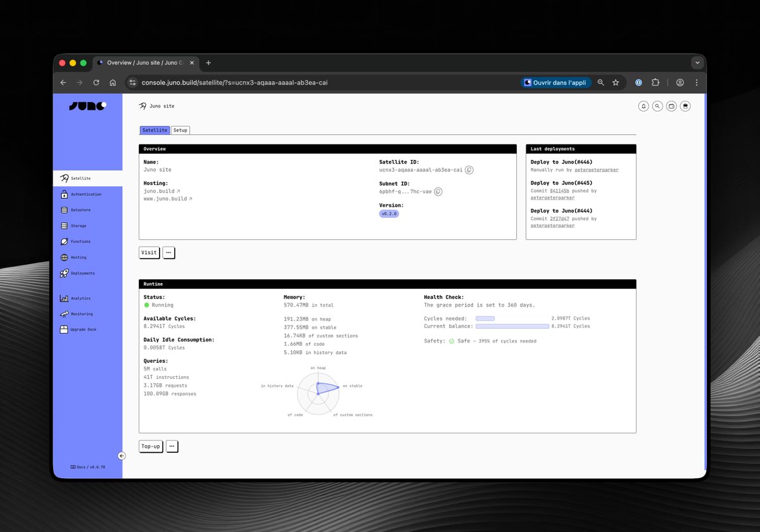Viewport: 760px width, 532px height.
Task: Click the green Running status indicator
Action: (x=147, y=305)
